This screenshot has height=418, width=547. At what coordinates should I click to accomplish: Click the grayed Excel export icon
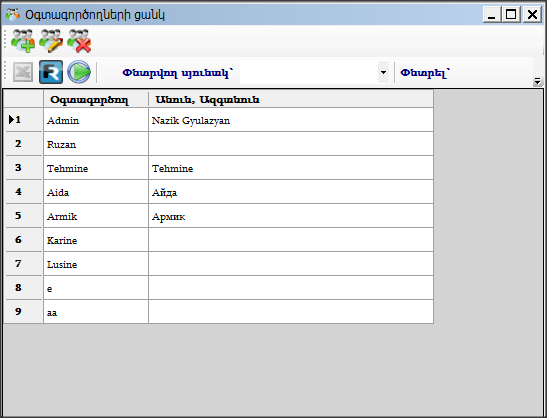(x=23, y=72)
